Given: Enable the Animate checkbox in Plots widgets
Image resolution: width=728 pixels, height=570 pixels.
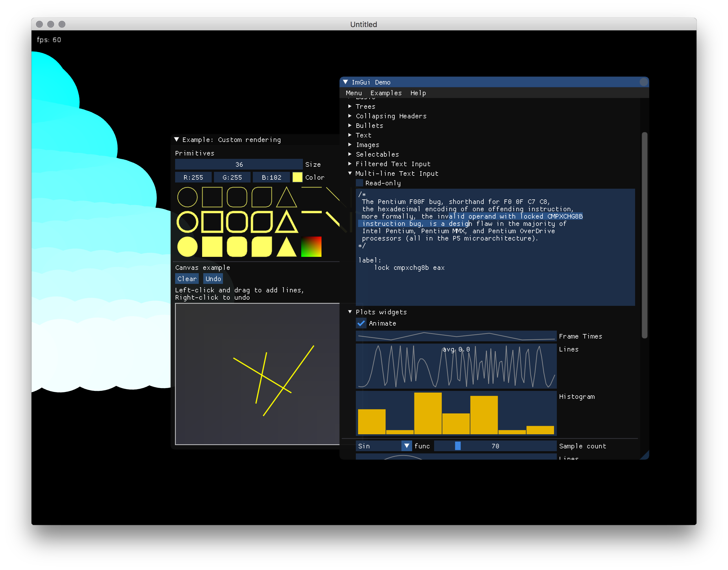Looking at the screenshot, I should 362,323.
